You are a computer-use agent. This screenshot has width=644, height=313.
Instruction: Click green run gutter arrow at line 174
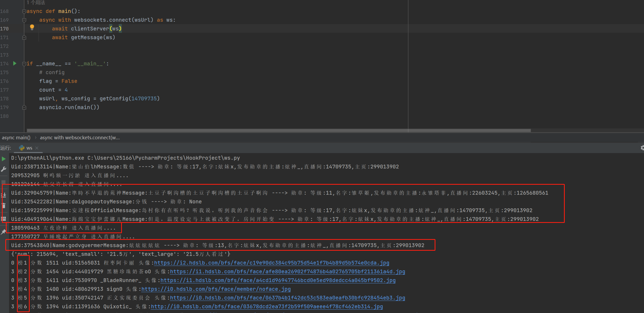point(15,64)
